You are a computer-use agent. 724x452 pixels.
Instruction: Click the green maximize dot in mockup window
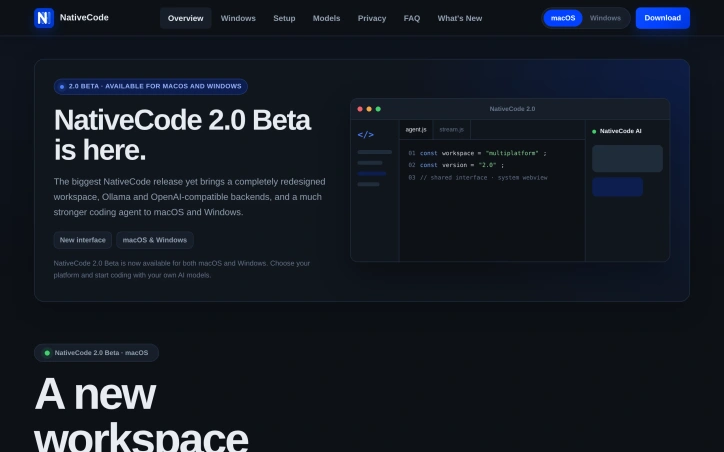click(378, 109)
